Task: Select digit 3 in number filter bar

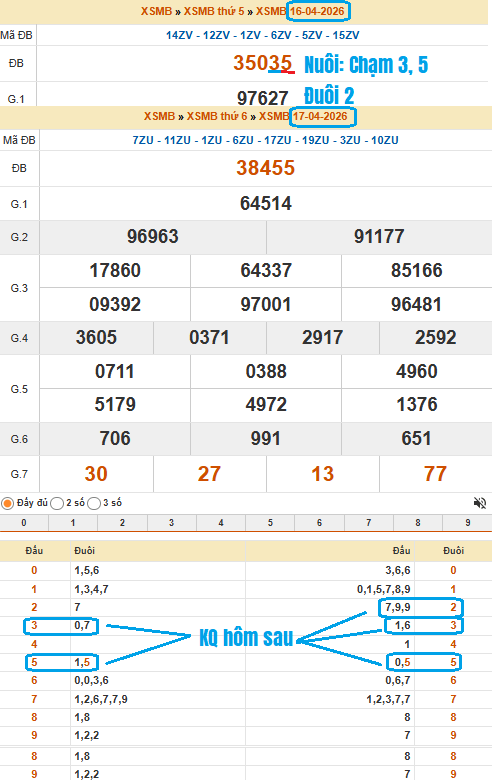Action: click(172, 523)
